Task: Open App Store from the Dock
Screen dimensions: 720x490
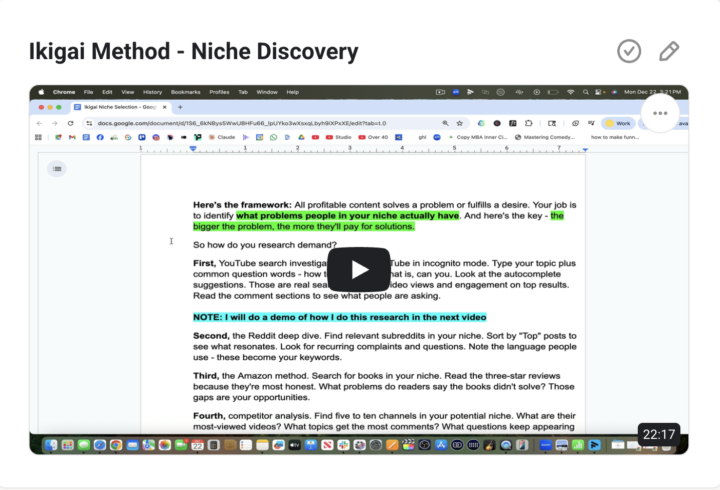Action: coord(441,445)
